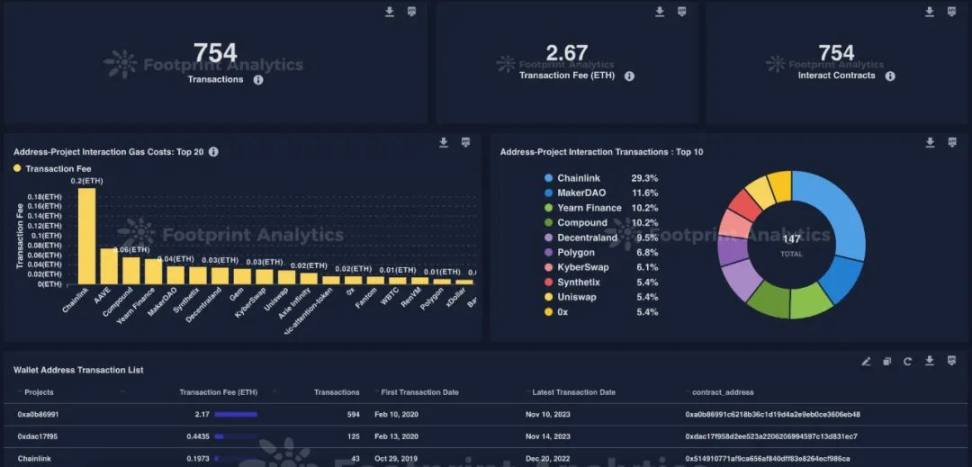Download the Gas Costs Top 20 chart
Viewport: 972px width, 467px height.
coord(443,143)
